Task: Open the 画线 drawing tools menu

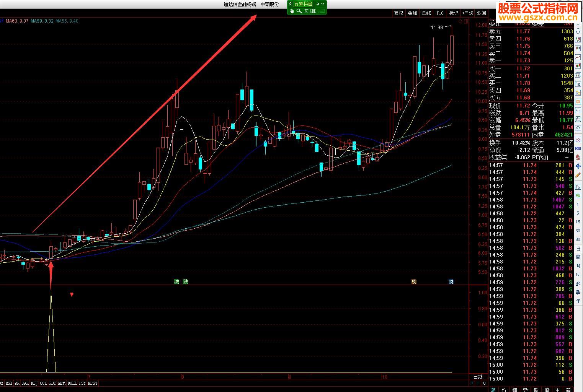Action: pos(426,13)
